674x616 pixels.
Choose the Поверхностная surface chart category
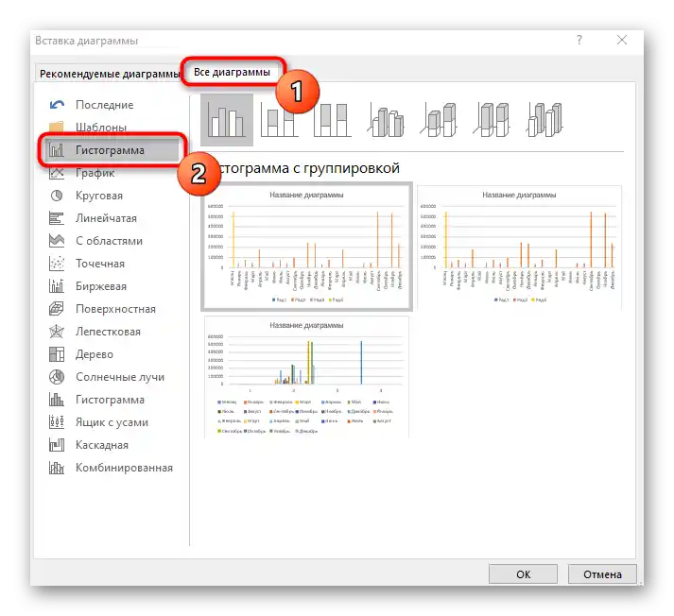111,309
